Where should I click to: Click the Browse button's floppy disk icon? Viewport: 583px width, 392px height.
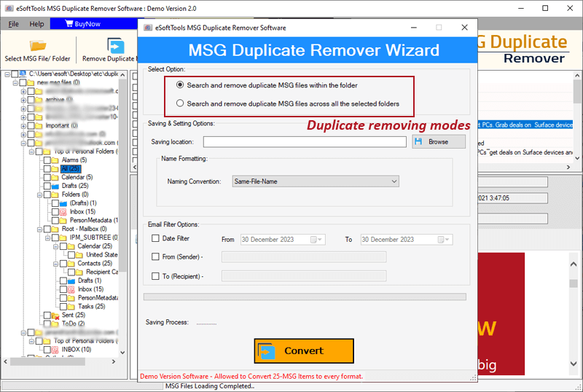tap(418, 141)
